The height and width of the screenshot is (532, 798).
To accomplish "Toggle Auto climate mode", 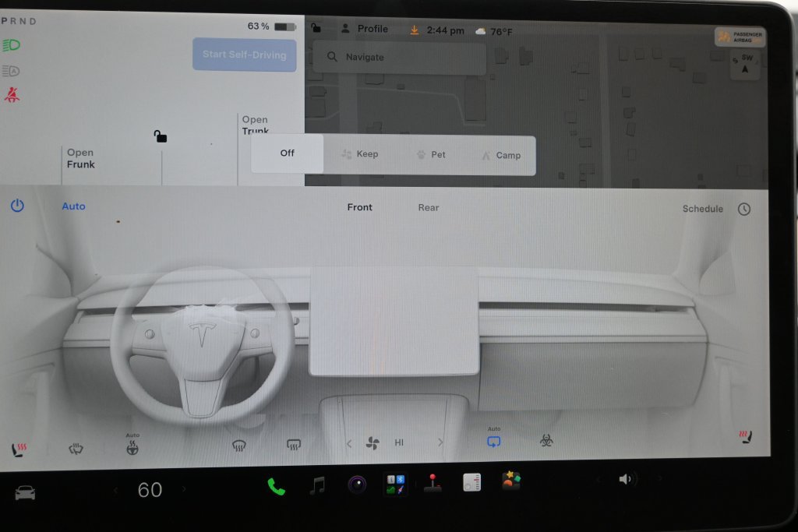I will [x=74, y=206].
